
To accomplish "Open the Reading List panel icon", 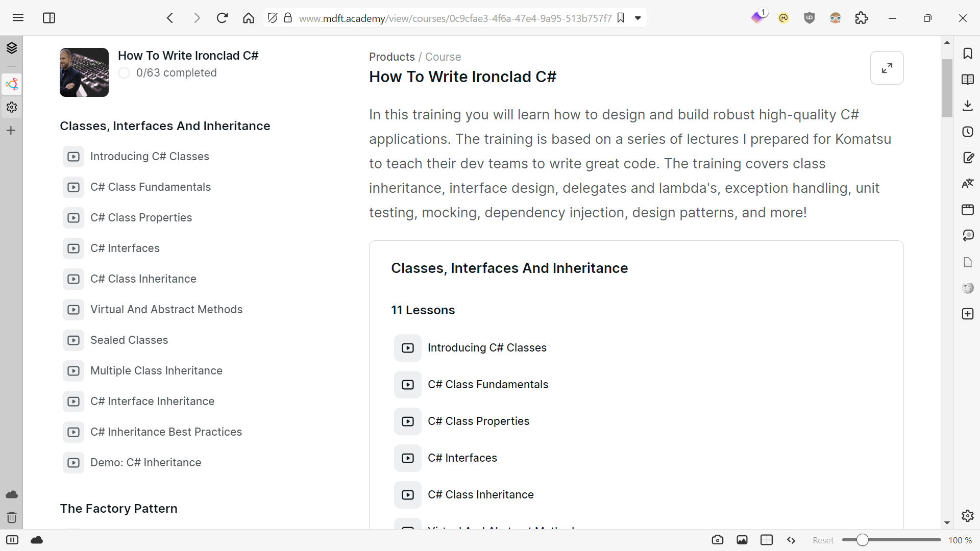I will (x=968, y=80).
